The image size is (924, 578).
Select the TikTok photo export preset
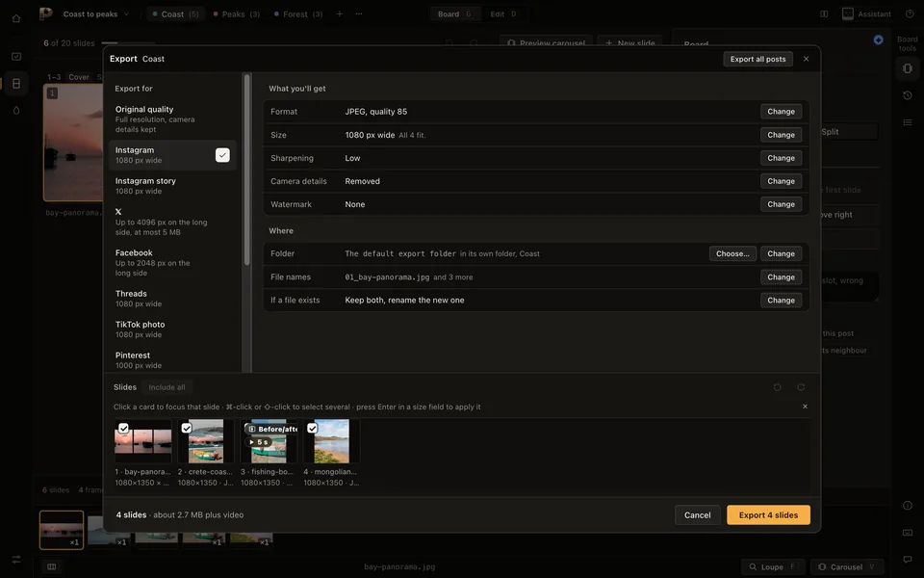(172, 329)
